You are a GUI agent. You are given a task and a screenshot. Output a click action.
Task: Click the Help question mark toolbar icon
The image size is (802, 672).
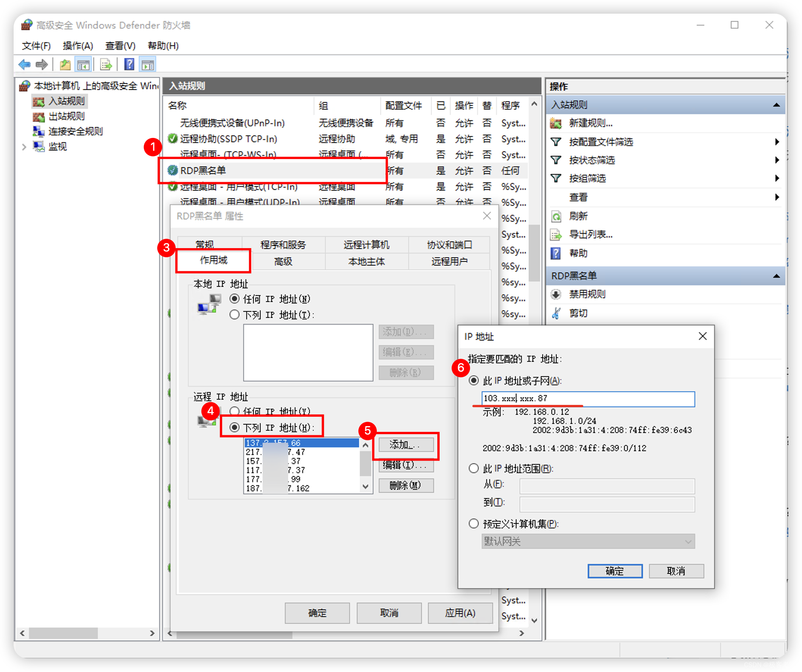130,64
